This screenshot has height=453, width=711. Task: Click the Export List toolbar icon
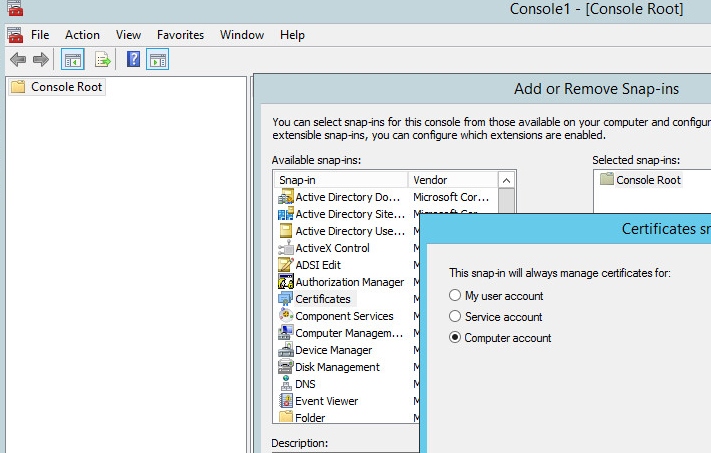(102, 59)
